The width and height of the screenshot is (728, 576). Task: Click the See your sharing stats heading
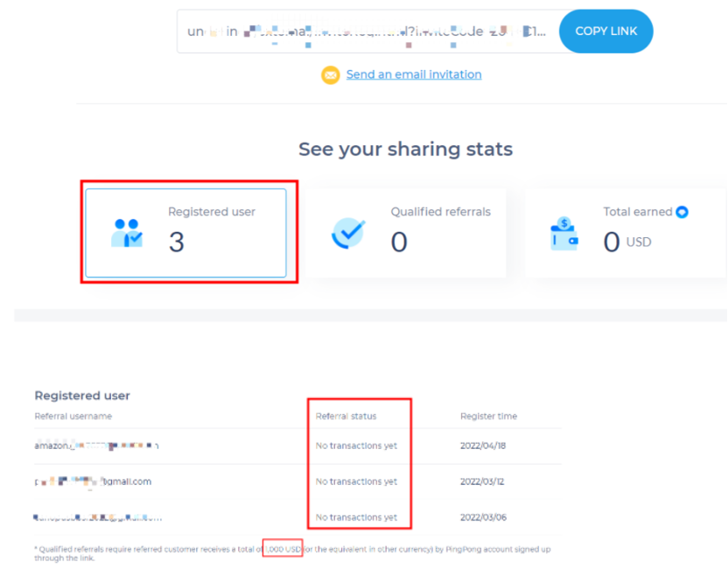[x=405, y=149]
